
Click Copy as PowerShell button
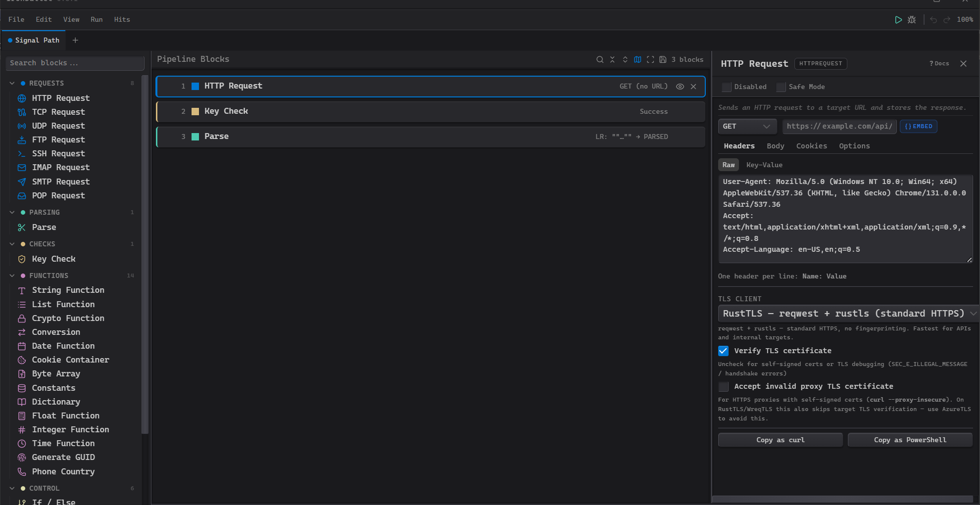point(910,440)
